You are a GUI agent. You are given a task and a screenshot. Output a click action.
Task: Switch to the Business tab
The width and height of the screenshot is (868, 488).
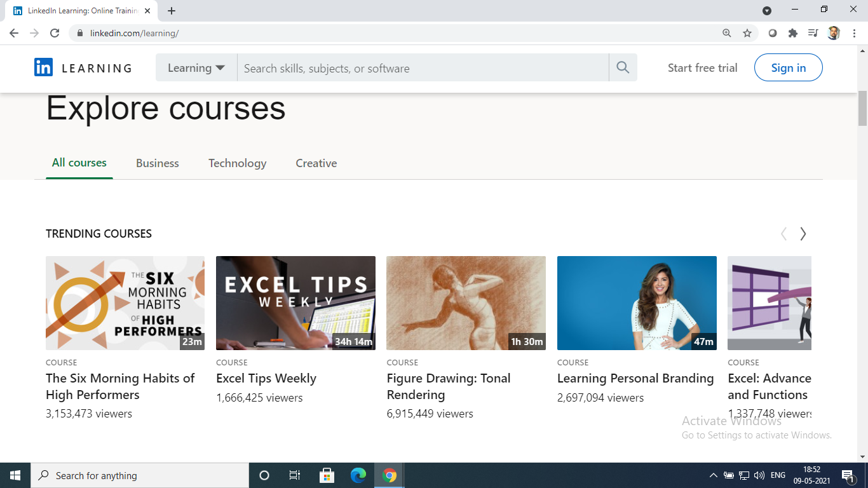(x=158, y=163)
